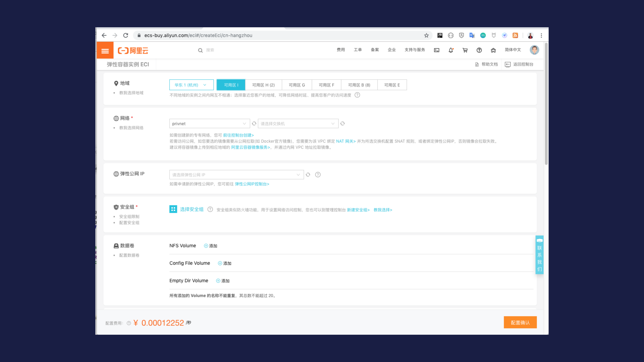
Task: Select availability zone 可用区 E
Action: (392, 85)
